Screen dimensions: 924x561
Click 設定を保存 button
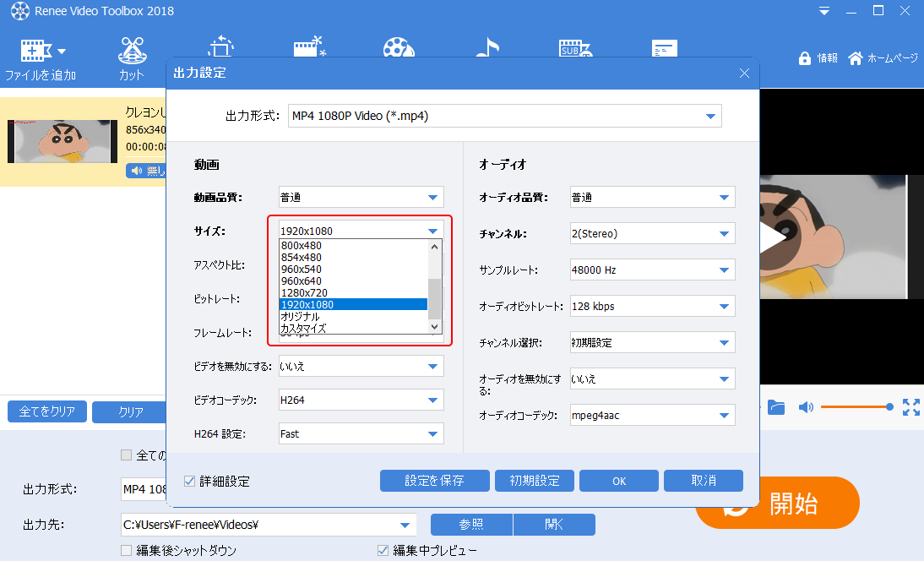click(435, 481)
